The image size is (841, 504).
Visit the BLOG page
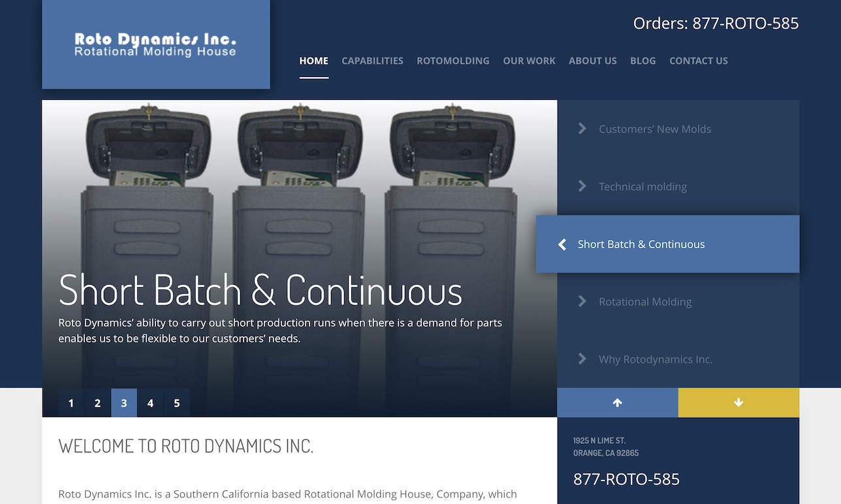pyautogui.click(x=643, y=61)
